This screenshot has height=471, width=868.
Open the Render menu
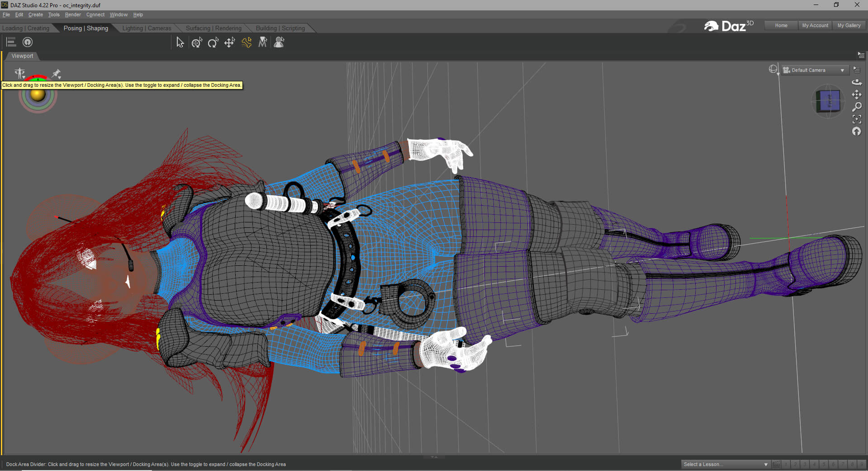73,14
